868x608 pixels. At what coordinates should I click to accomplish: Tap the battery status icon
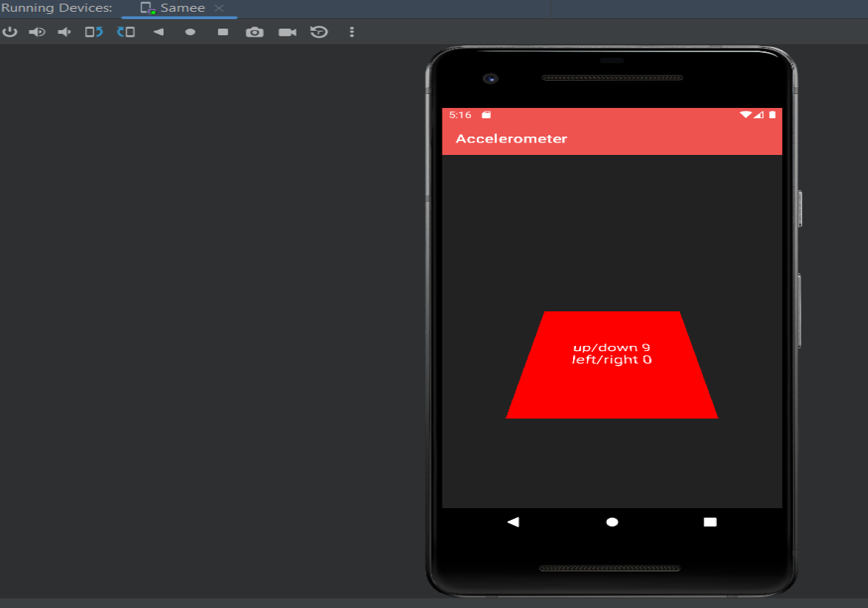click(772, 115)
